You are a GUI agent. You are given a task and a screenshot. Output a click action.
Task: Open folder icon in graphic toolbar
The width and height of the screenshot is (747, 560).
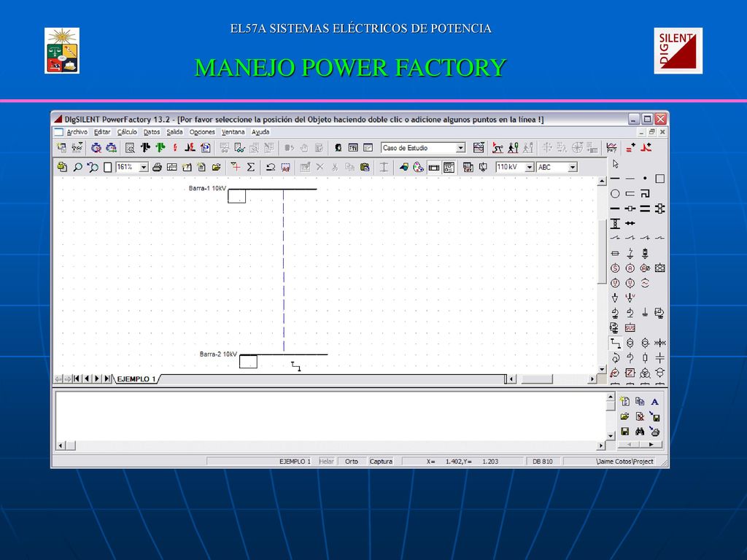coord(216,167)
